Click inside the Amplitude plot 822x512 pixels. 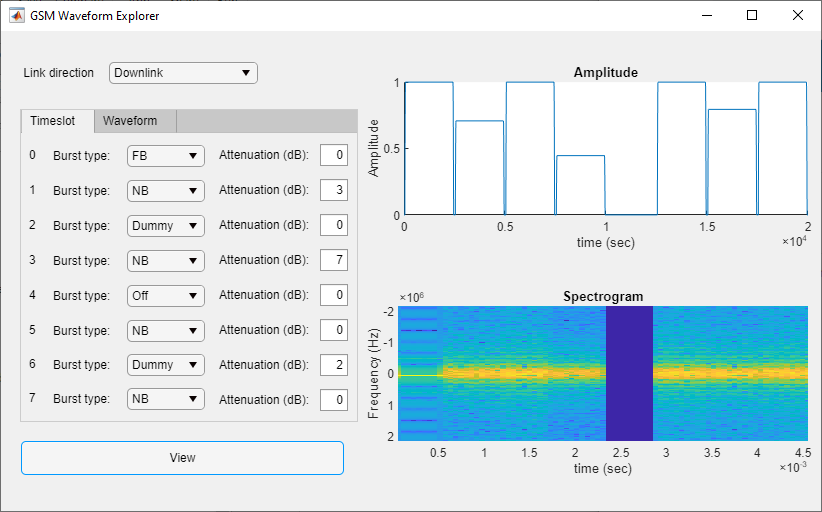(605, 148)
